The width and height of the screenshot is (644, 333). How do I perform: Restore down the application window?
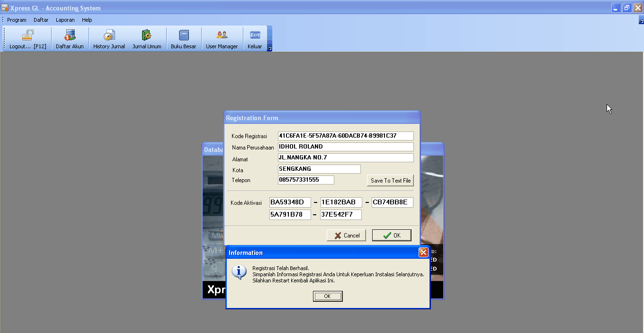627,8
